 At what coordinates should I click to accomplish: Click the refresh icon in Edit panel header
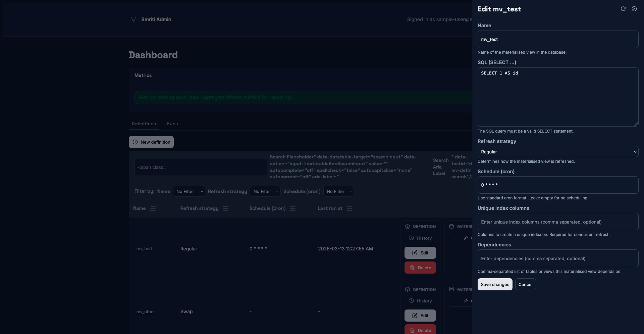623,9
